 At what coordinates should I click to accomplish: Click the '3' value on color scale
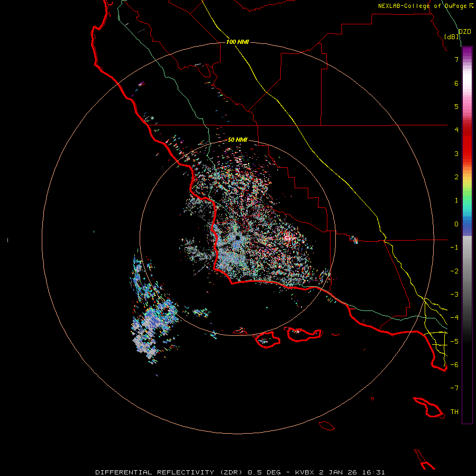456,153
